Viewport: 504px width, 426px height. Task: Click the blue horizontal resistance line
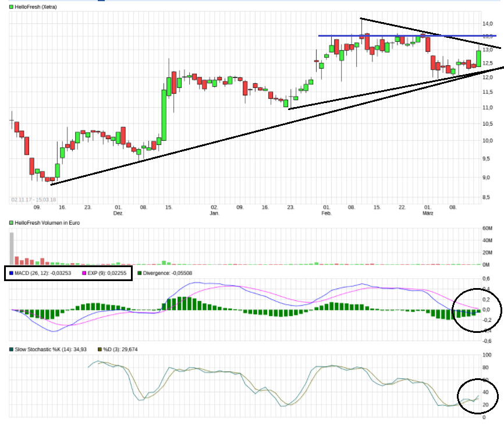(378, 36)
